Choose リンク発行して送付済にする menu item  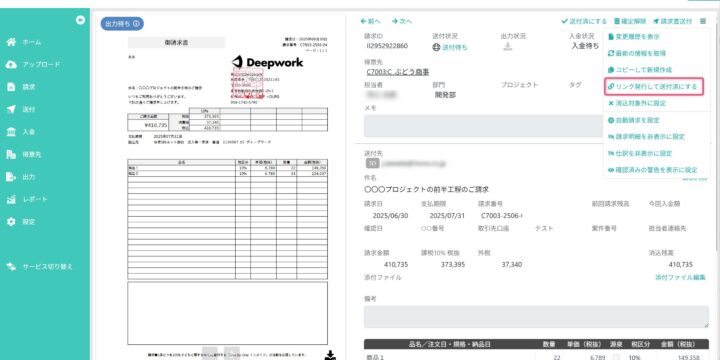click(654, 86)
